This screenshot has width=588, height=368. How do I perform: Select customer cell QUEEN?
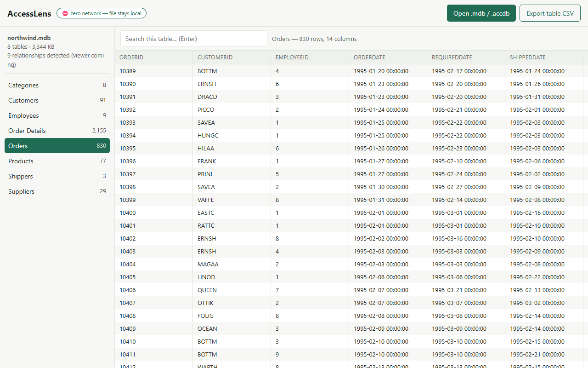pos(232,290)
